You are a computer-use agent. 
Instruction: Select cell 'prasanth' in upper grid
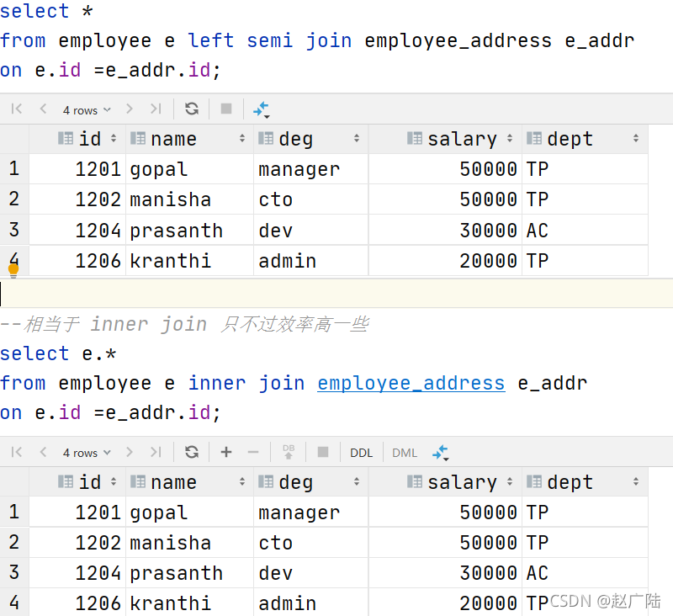click(189, 230)
